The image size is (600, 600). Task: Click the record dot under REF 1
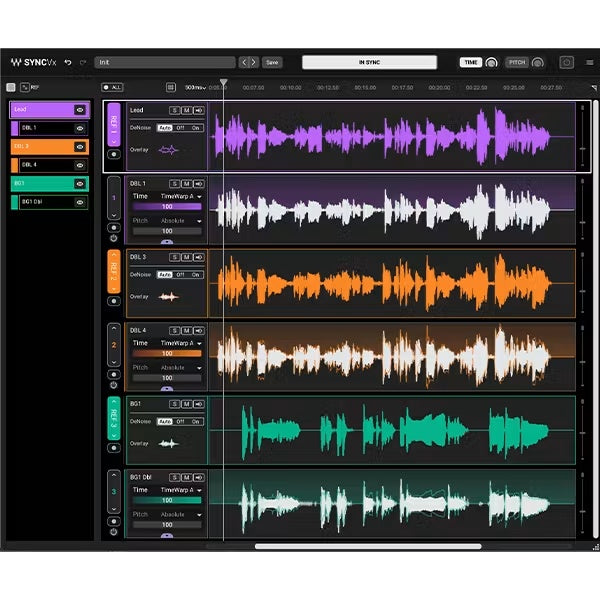point(114,154)
